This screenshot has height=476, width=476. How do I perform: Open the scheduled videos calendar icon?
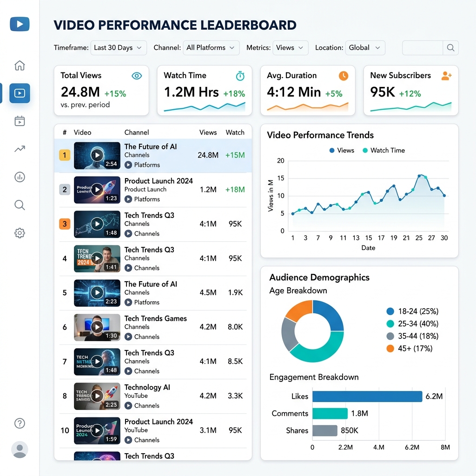[x=20, y=121]
